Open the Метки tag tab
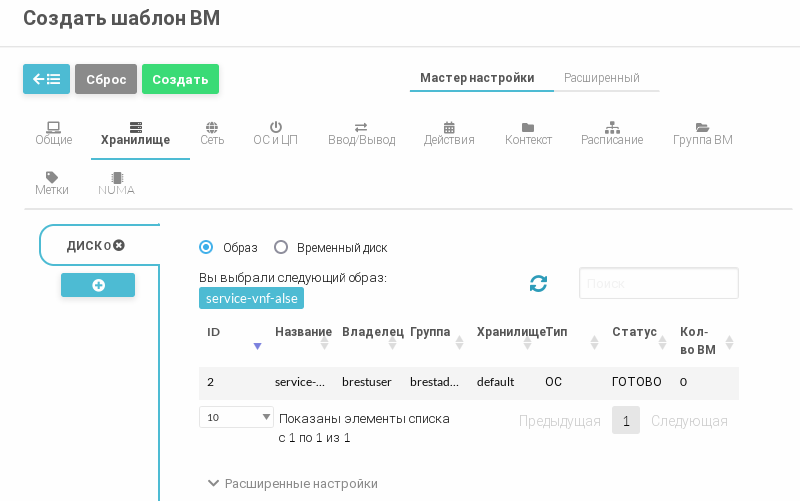The width and height of the screenshot is (800, 501). pos(52,183)
